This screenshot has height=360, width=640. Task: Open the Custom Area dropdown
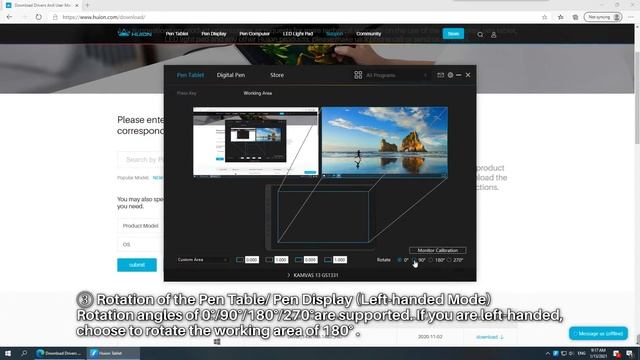(x=202, y=260)
